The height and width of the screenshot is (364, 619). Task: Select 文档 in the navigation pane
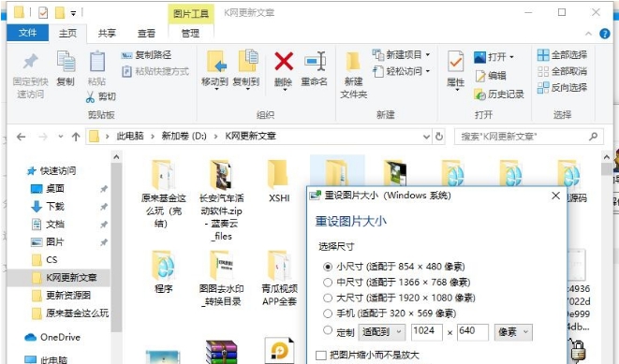point(55,224)
